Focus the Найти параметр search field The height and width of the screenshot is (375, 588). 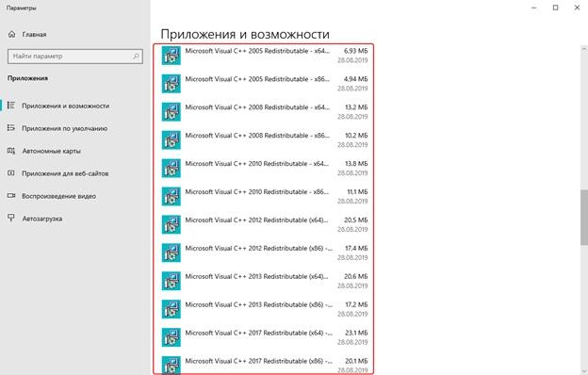click(75, 57)
